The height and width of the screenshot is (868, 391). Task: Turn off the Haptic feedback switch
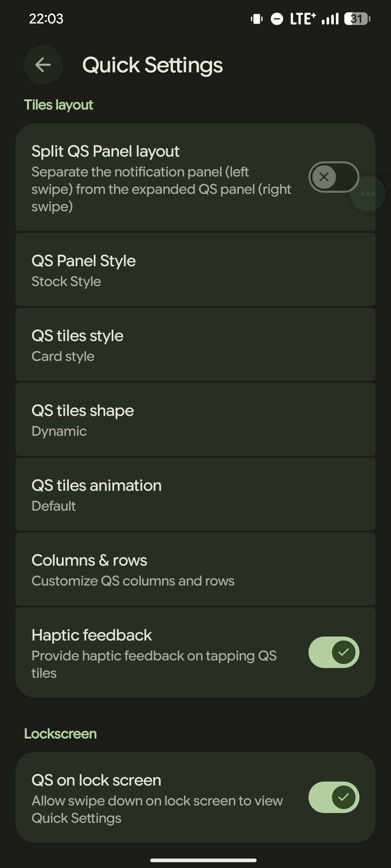pos(333,652)
